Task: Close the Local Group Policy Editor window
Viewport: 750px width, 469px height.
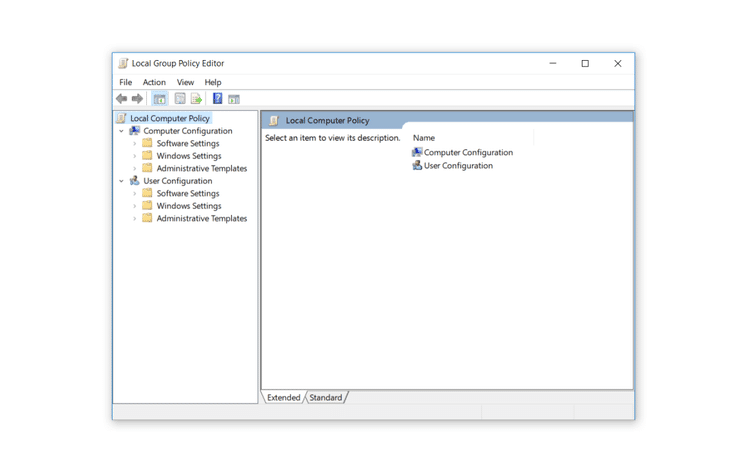Action: [x=618, y=63]
